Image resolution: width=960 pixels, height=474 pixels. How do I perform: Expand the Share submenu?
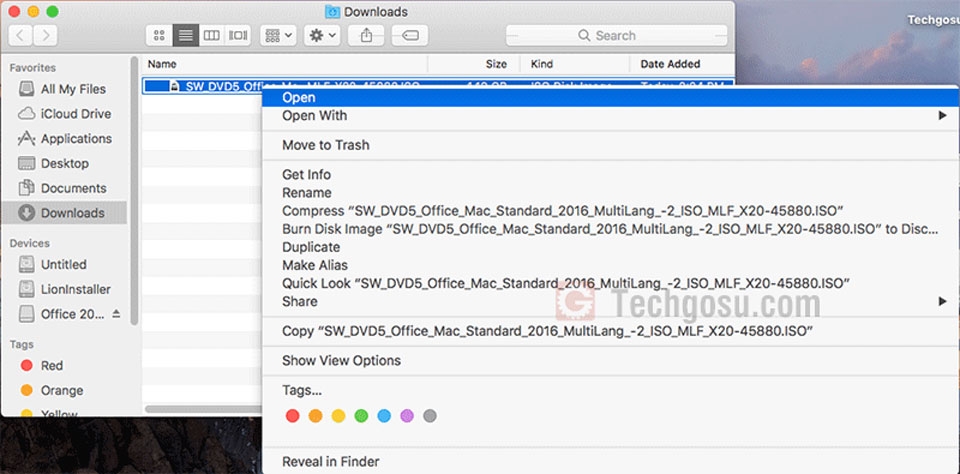pyautogui.click(x=610, y=301)
